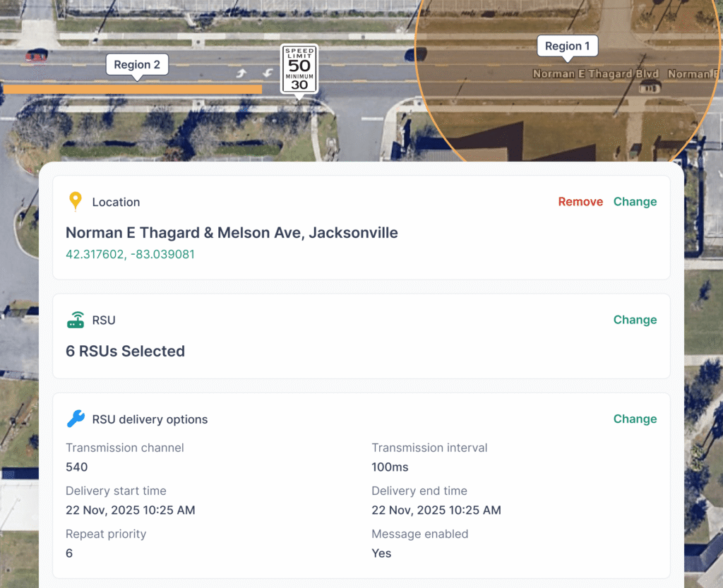Select the Region 2 map label
The width and height of the screenshot is (723, 588).
[x=137, y=64]
